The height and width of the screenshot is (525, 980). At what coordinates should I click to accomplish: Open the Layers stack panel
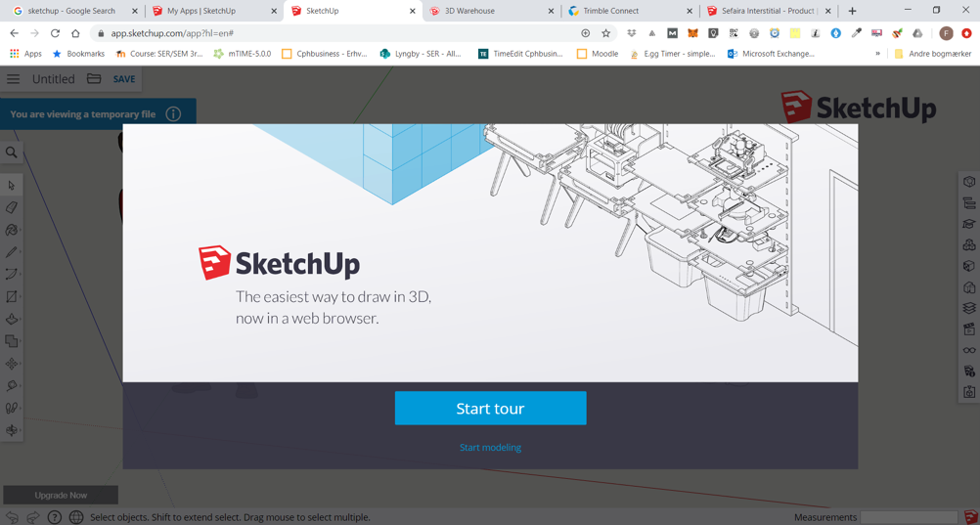pyautogui.click(x=969, y=308)
